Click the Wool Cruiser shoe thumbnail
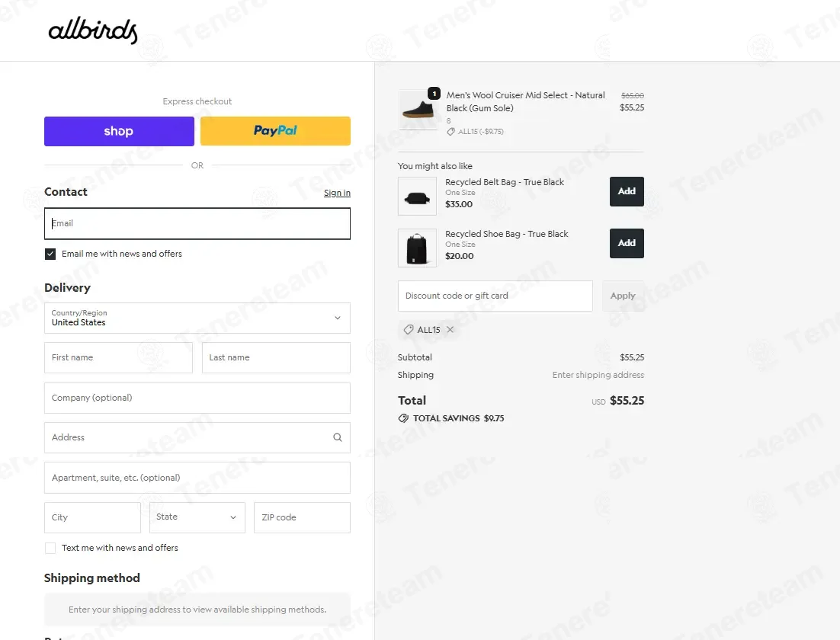840x640 pixels. coord(417,109)
